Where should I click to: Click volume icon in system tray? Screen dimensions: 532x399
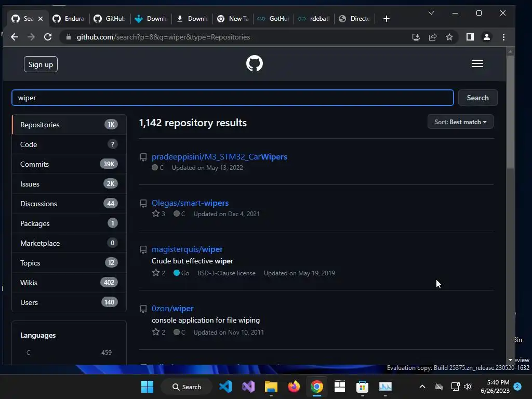pos(468,387)
